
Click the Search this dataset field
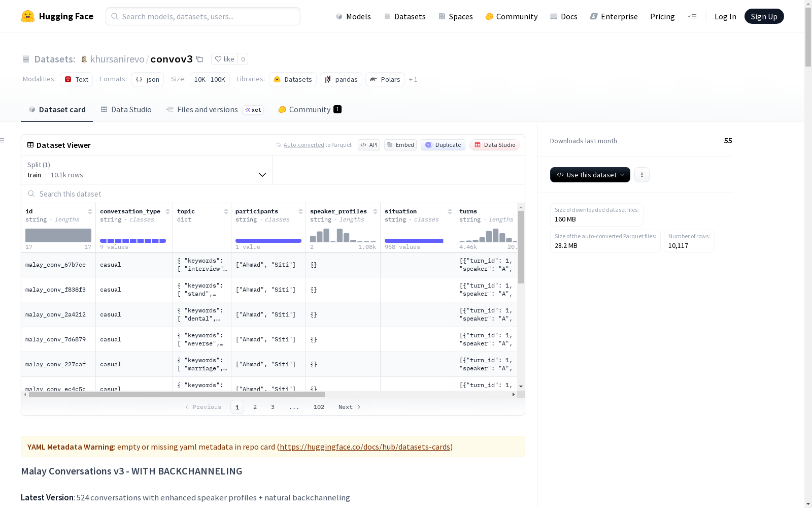coord(273,194)
